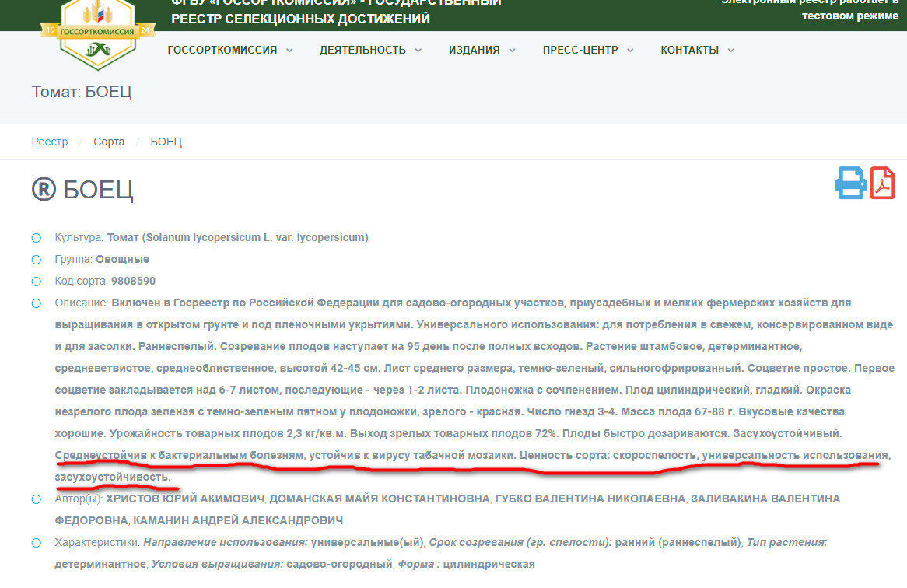Click the word засухоустойчивость in description
Image resolution: width=907 pixels, height=588 pixels.
click(113, 477)
